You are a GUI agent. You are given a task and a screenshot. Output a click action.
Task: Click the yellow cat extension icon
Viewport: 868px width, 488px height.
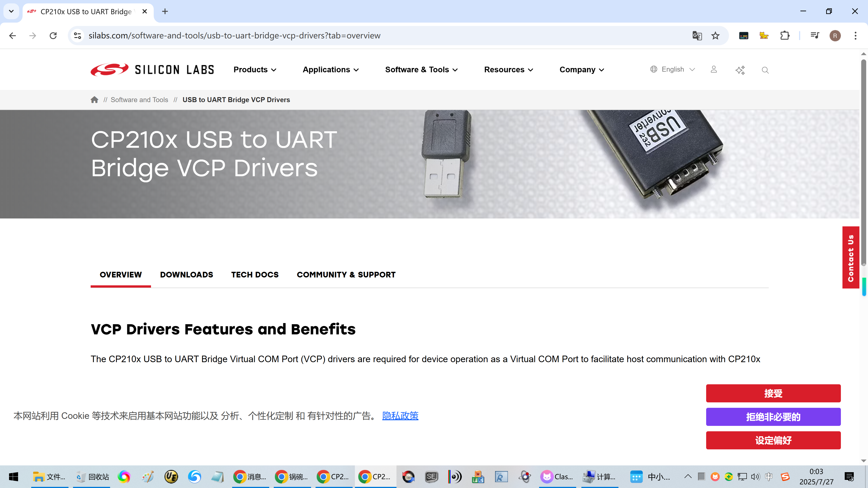(x=764, y=35)
